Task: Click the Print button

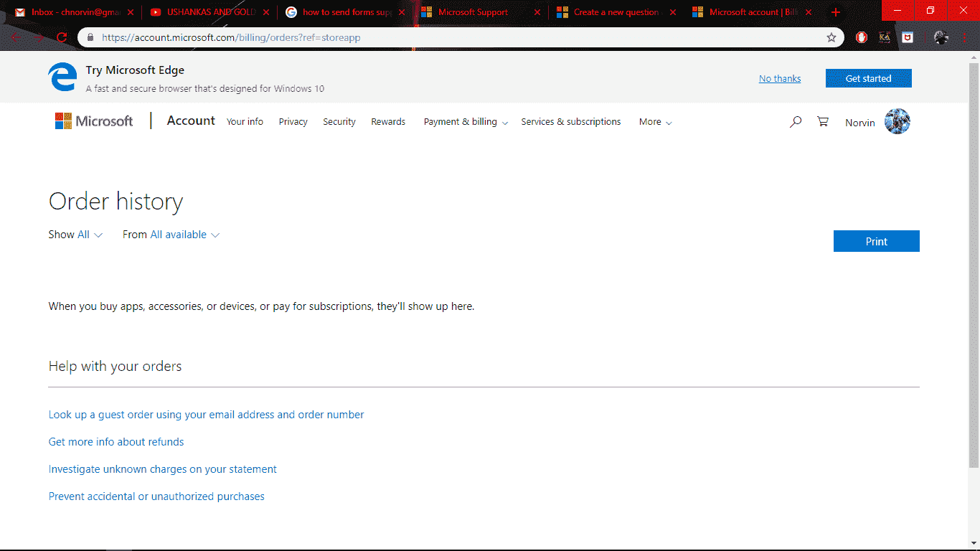Action: pos(876,241)
